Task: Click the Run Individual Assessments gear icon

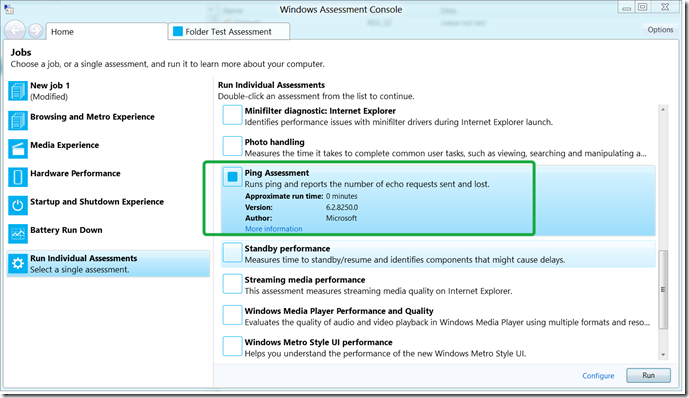Action: 18,263
